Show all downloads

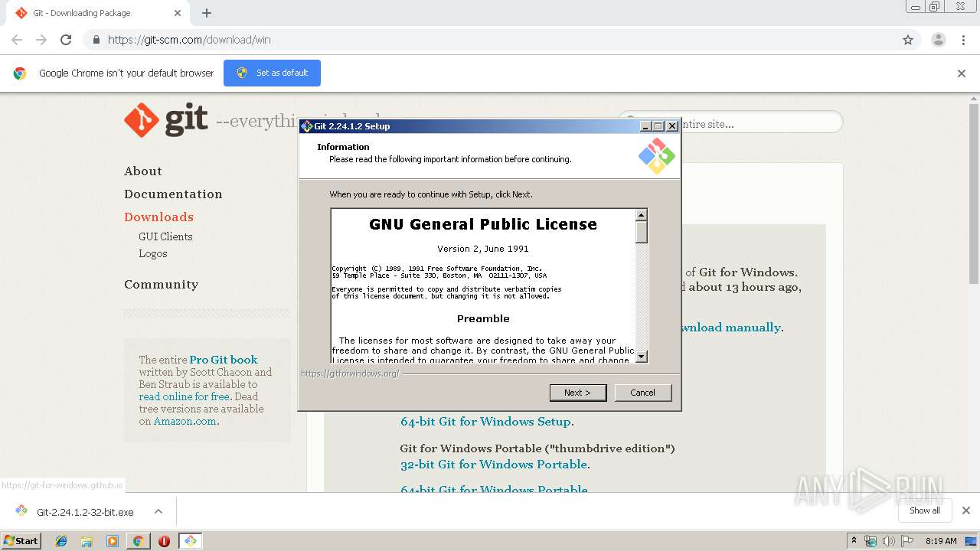point(925,510)
